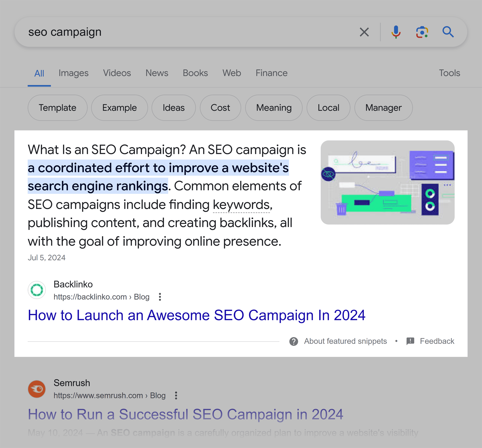The width and height of the screenshot is (482, 448).
Task: Switch to the Finance tab
Action: coord(271,73)
